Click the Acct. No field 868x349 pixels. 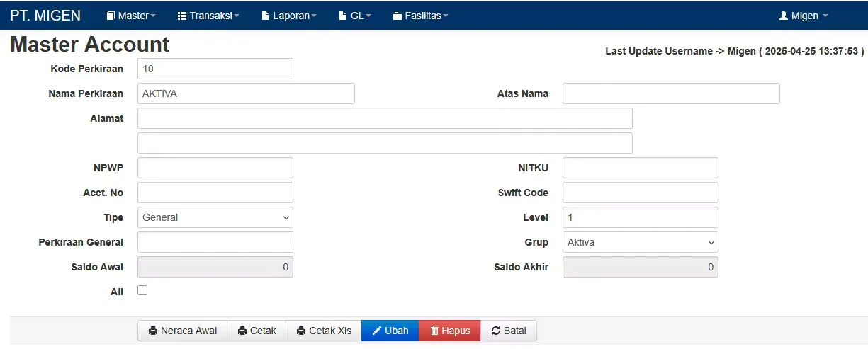pos(215,193)
